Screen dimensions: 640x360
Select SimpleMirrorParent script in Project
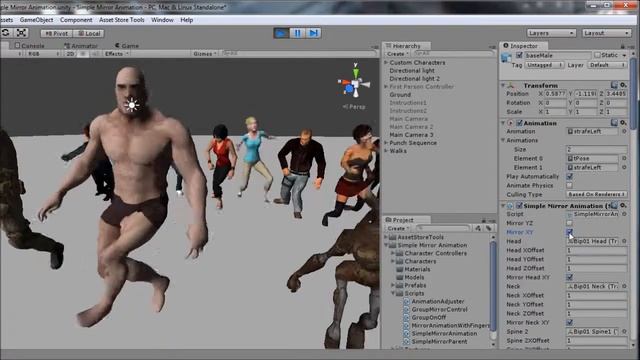click(439, 342)
